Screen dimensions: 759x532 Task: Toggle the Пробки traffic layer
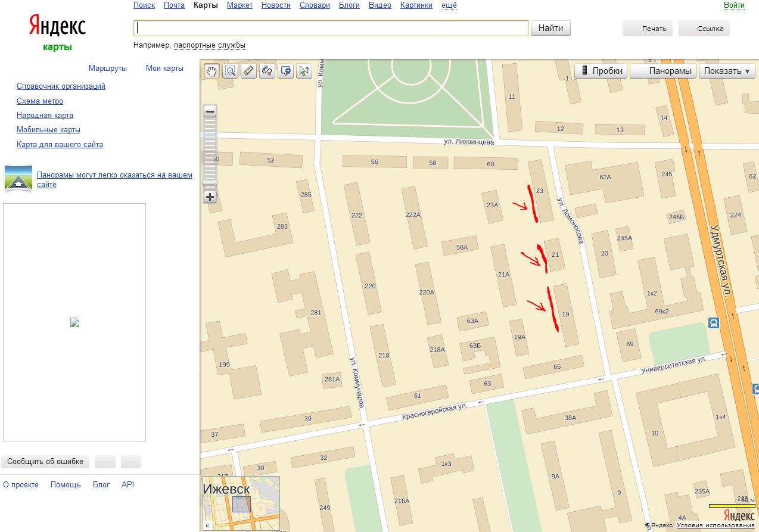[601, 71]
